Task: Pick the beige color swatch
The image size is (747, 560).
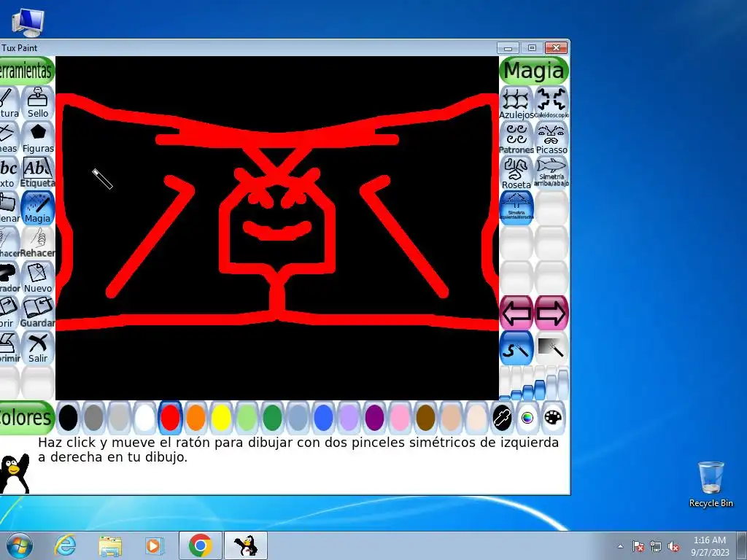Action: coord(476,418)
